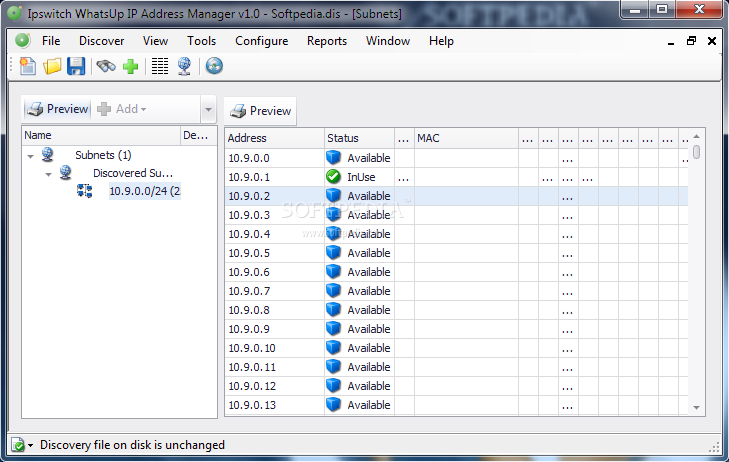Open the Configure menu
This screenshot has height=462, width=729.
pyautogui.click(x=261, y=41)
